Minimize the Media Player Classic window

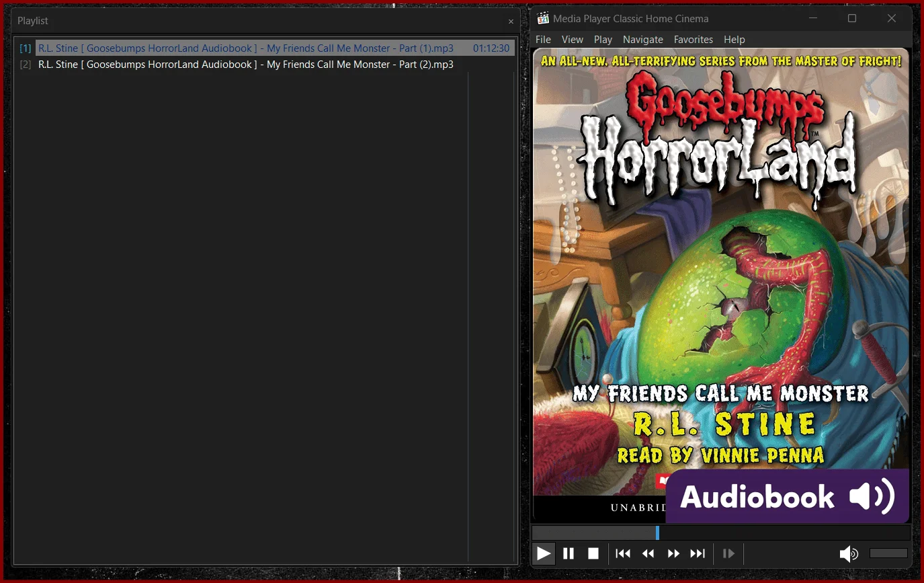pos(813,18)
